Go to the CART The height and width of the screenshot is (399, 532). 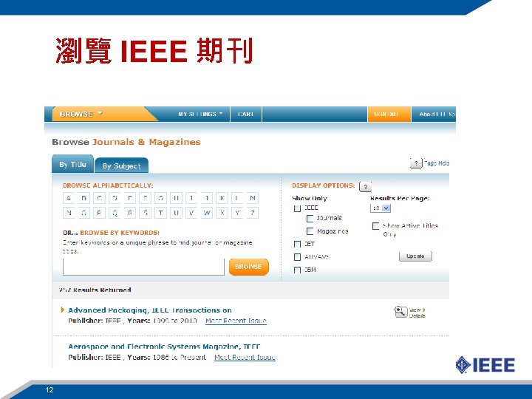point(246,114)
